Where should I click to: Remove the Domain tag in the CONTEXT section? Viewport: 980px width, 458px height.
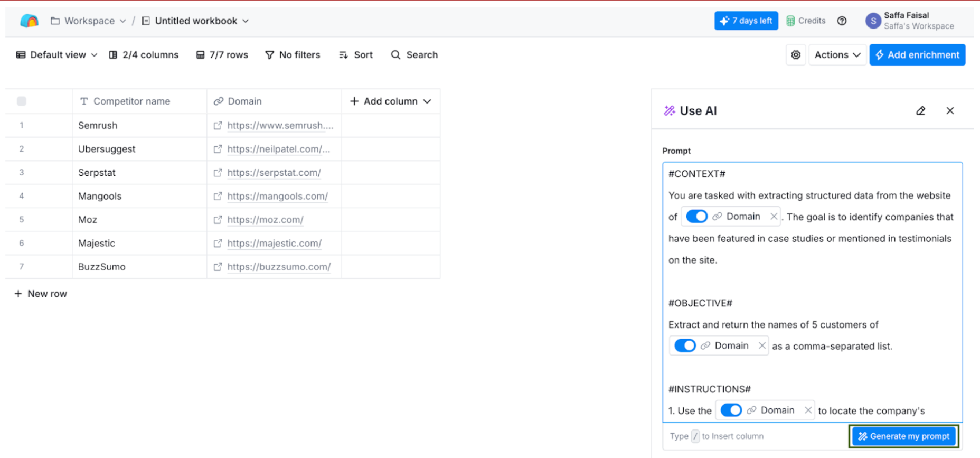(774, 217)
